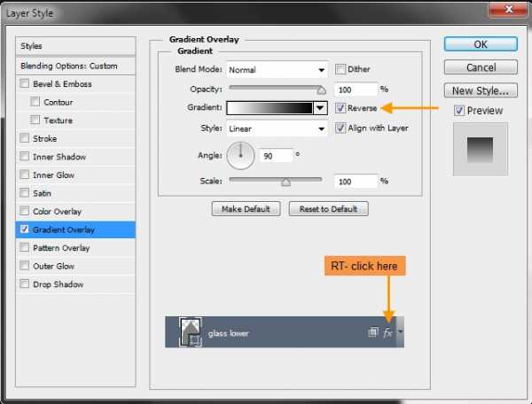Click the smart object icon beside fx
The image size is (532, 404).
[x=373, y=332]
